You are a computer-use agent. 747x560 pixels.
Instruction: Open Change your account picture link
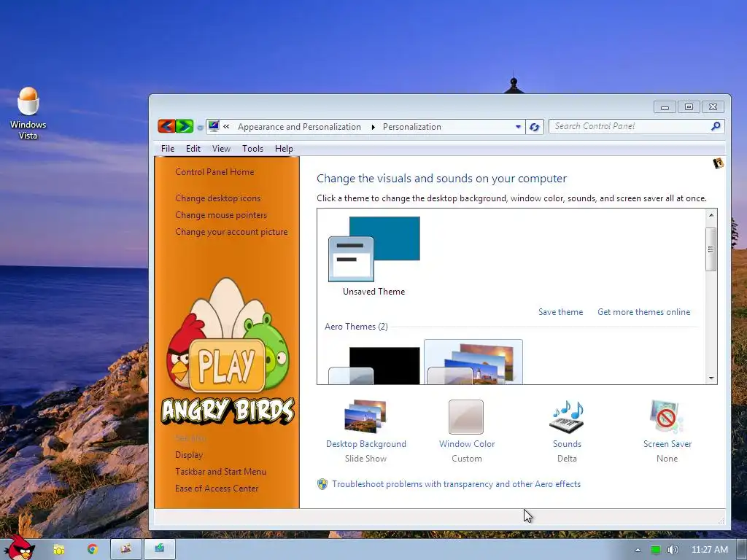tap(231, 232)
